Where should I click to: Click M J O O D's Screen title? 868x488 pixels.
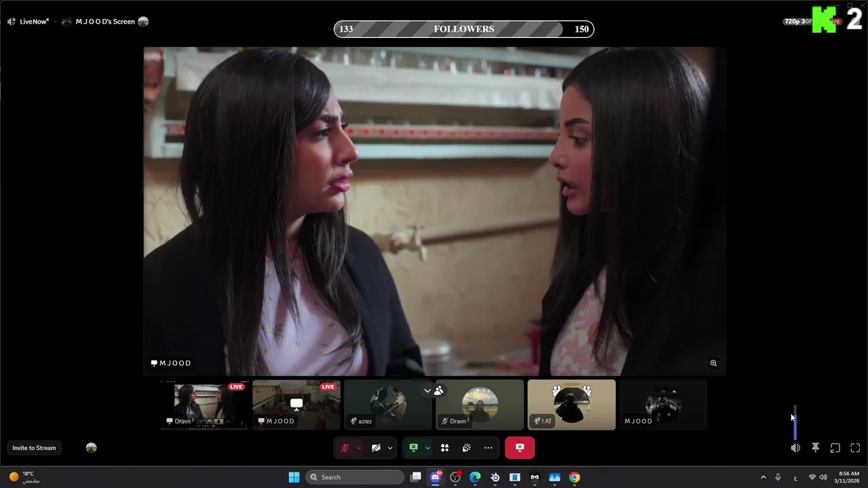pos(105,22)
